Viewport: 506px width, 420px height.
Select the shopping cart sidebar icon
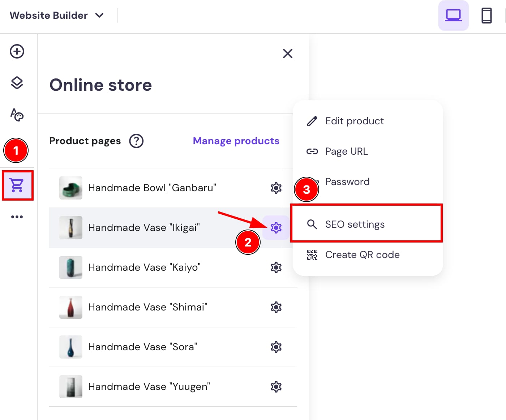tap(18, 185)
